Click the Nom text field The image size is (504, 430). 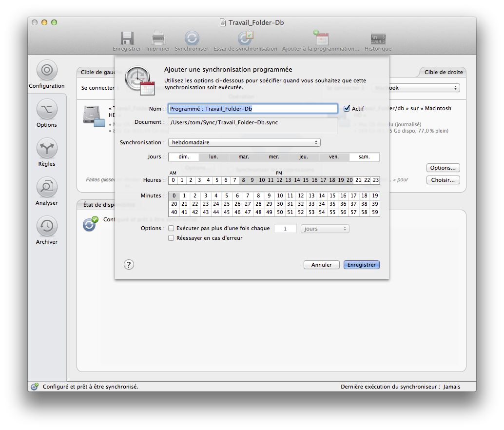(x=253, y=109)
